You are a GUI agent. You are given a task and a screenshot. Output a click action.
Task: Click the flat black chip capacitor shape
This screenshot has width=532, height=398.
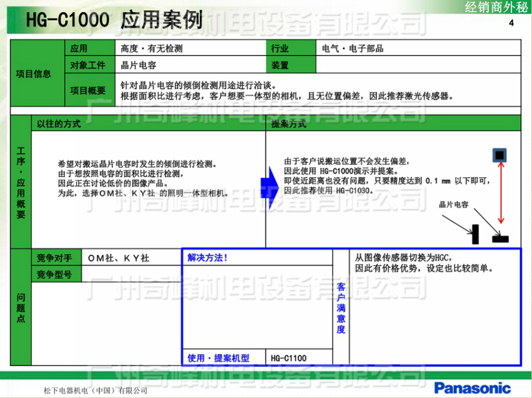point(500,239)
